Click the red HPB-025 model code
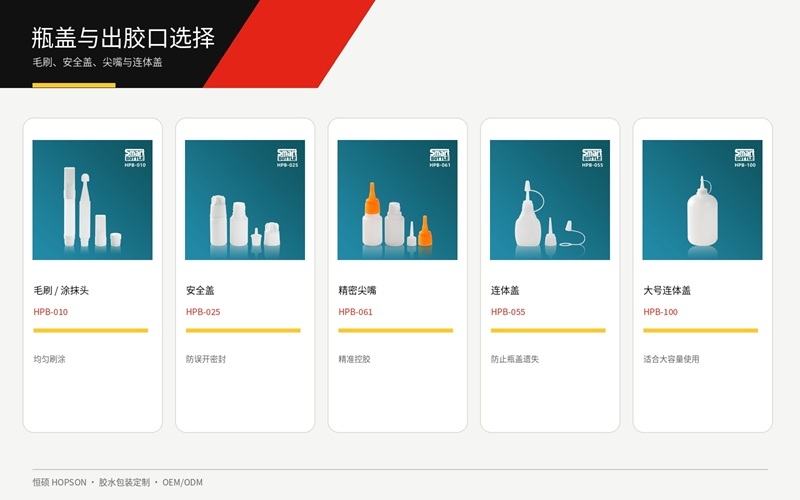 203,312
